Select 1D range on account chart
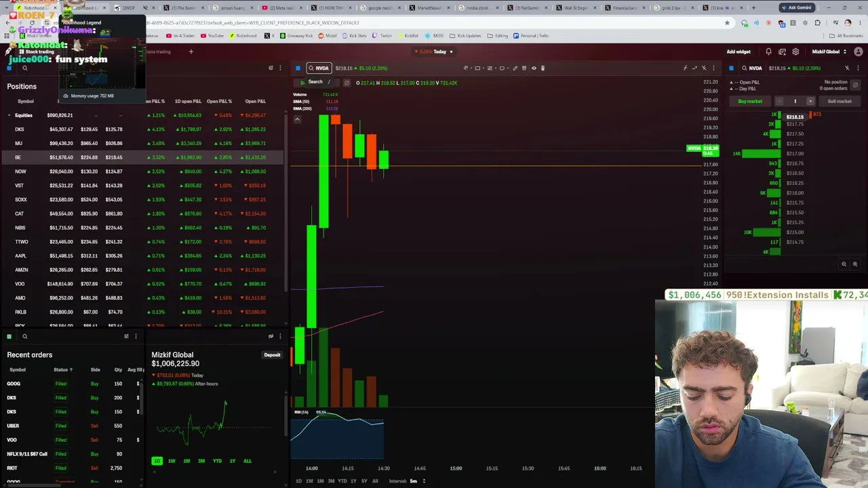 click(157, 461)
